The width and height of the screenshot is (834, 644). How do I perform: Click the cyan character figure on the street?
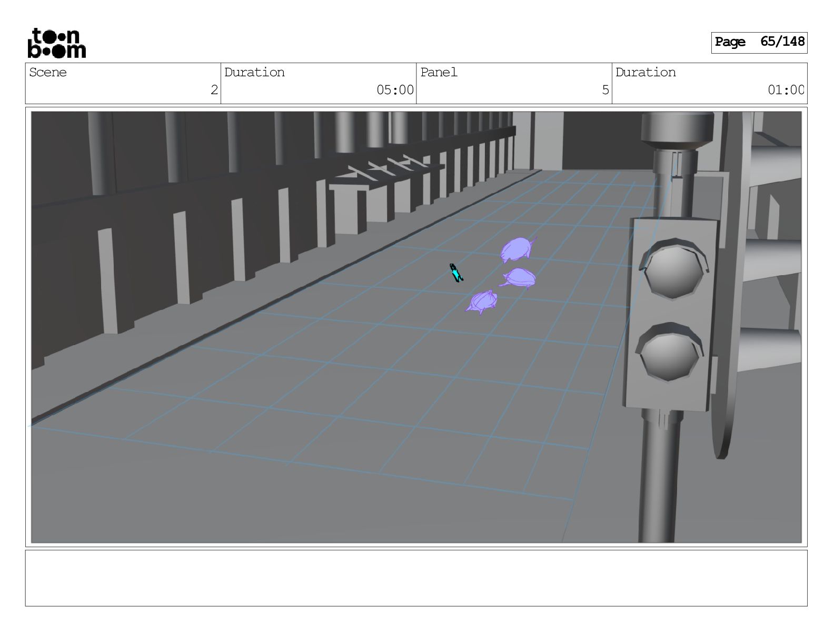point(455,273)
